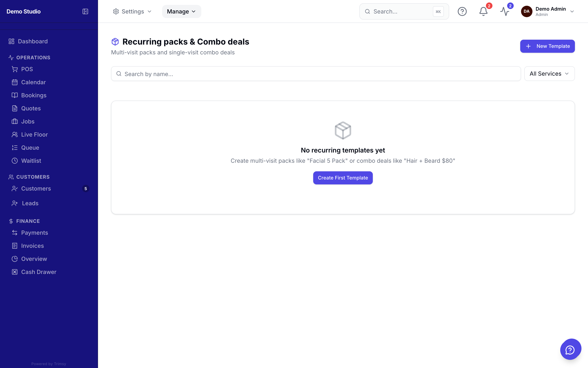Click the Search by name field
588x368 pixels.
(316, 74)
